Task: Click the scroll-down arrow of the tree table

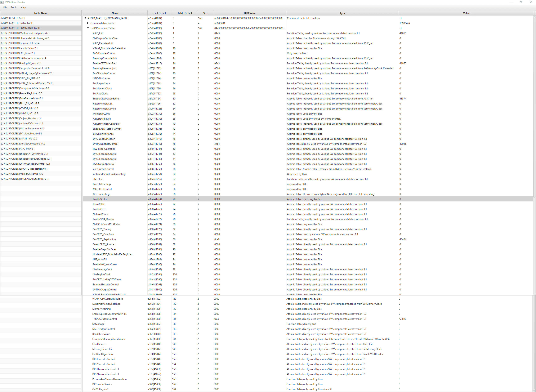Action: (x=534, y=294)
